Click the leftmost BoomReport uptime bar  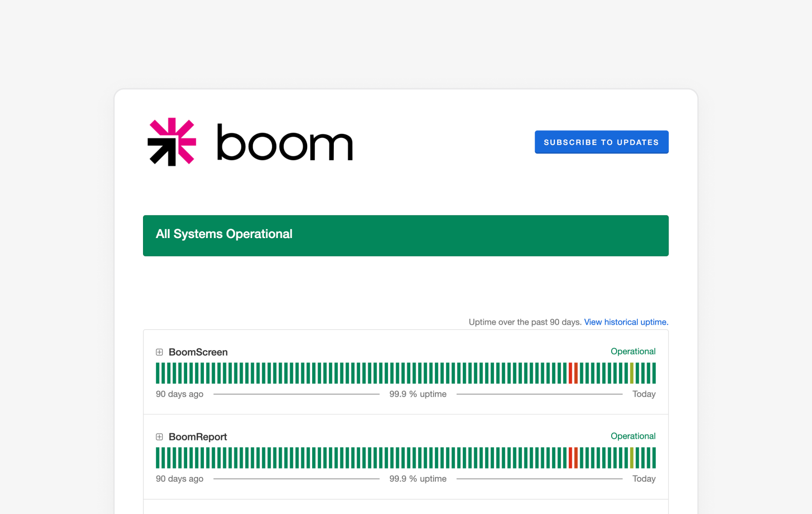(x=158, y=458)
